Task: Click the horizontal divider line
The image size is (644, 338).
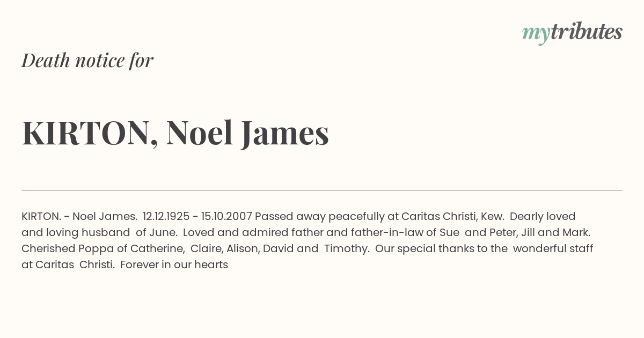Action: click(322, 190)
